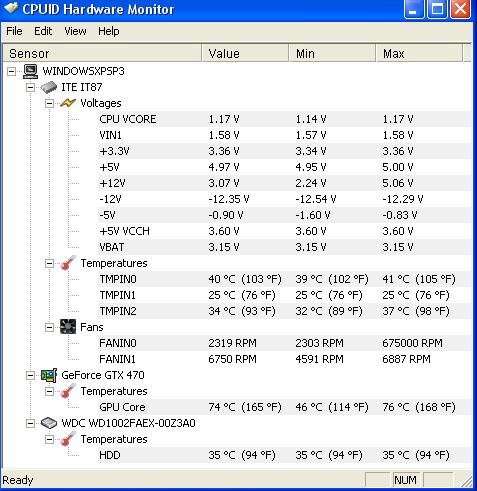Click the GeForce GTX 470 graphics card icon
477x491 pixels.
[49, 375]
